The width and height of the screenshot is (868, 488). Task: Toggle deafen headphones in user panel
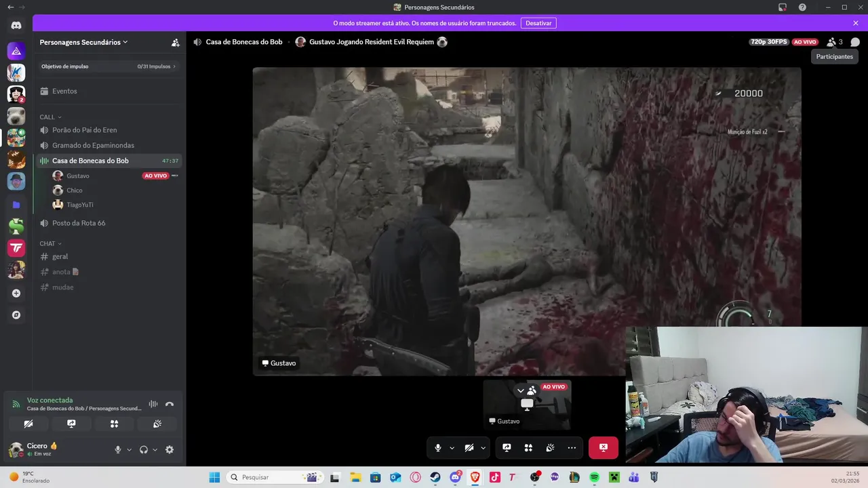[x=144, y=449]
